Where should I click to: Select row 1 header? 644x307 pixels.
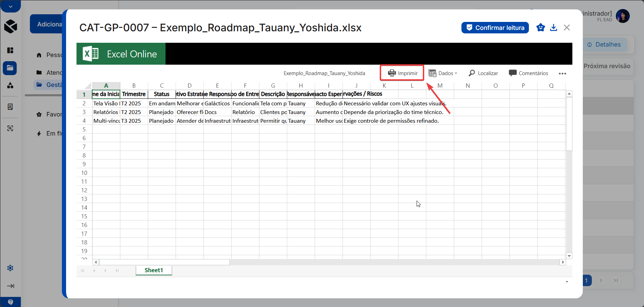click(84, 94)
